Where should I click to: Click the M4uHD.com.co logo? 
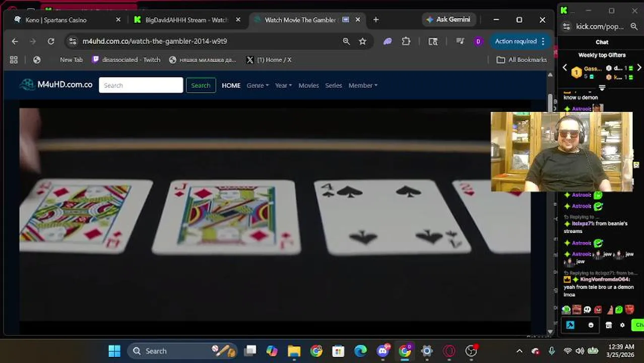(56, 85)
